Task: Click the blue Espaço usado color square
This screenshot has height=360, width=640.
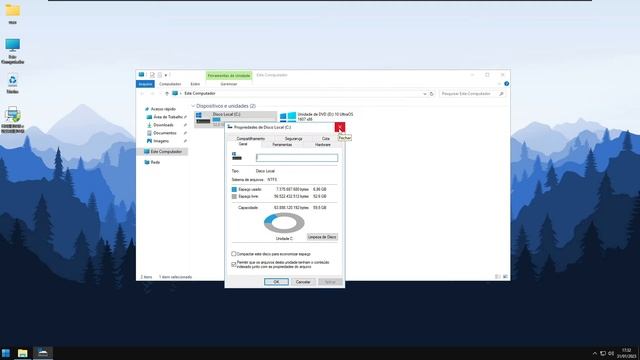Action: coord(234,189)
